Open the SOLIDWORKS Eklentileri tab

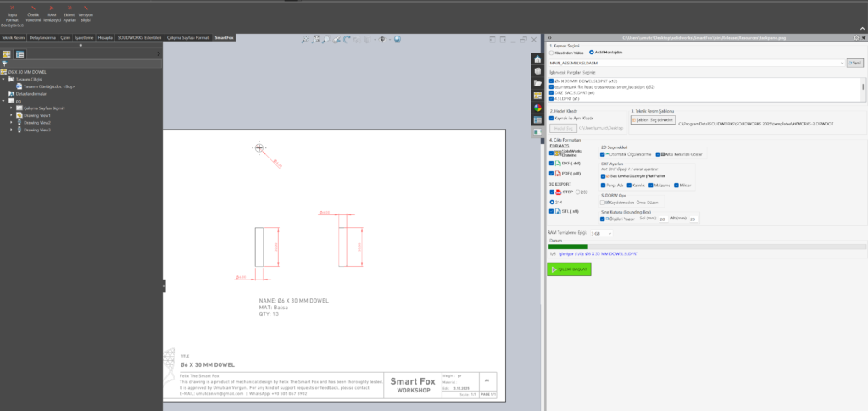point(139,38)
